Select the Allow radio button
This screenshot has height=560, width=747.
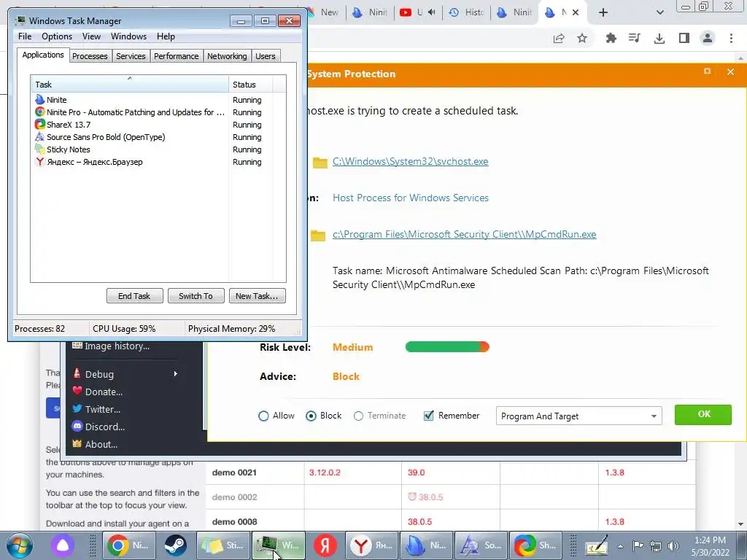coord(263,416)
